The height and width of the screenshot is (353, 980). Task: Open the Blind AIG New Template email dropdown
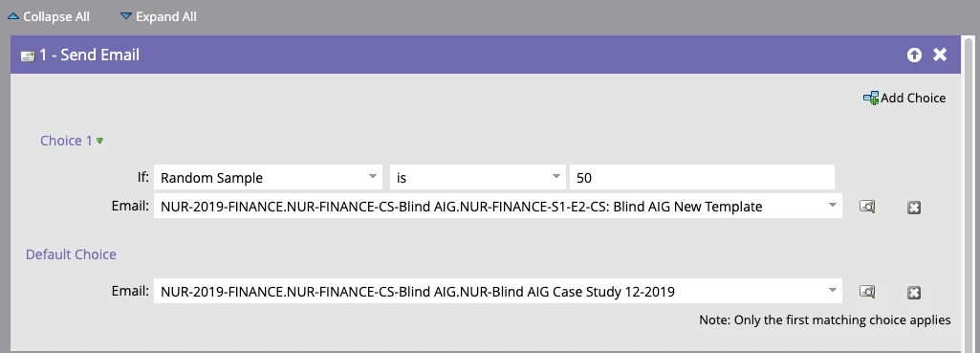[497, 206]
